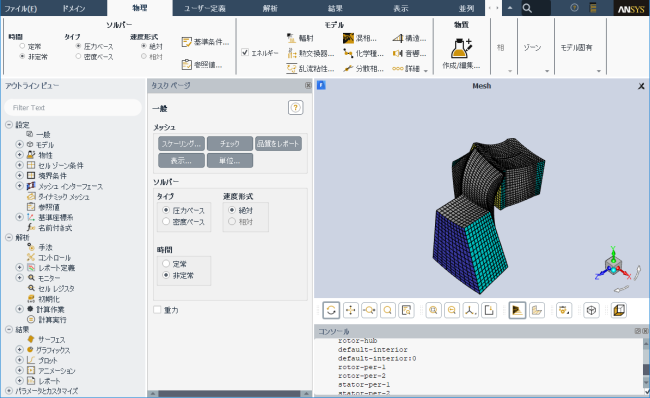650x398 pixels.
Task: Select Run Calculation (計算実行) in outline
Action: tap(47, 320)
